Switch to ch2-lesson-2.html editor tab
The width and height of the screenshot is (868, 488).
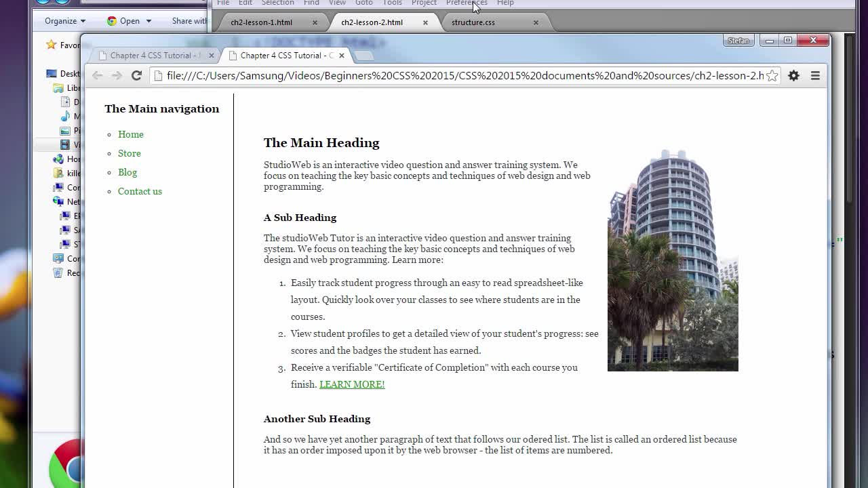[x=372, y=22]
